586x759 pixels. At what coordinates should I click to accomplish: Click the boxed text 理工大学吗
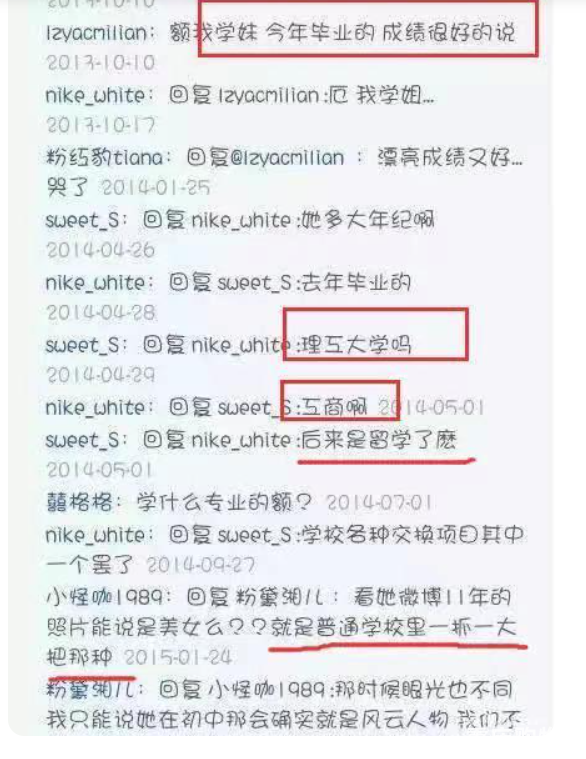pos(356,345)
